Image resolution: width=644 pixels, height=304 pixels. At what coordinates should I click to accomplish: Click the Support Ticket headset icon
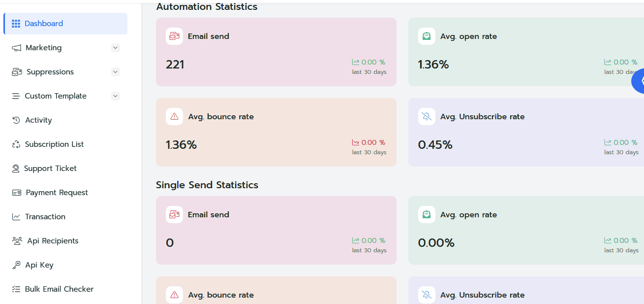pos(16,169)
